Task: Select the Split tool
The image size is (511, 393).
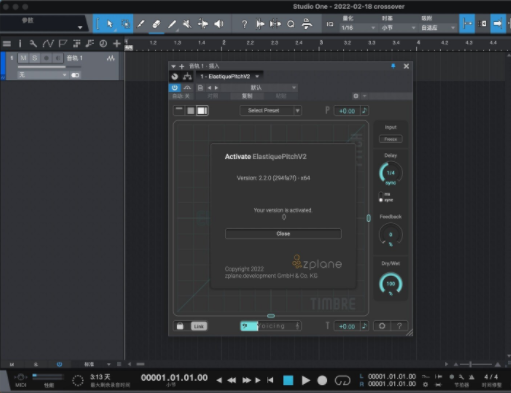Action: click(141, 24)
